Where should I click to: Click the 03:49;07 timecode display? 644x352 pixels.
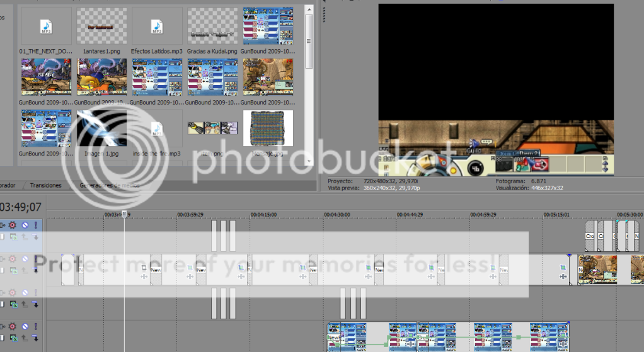[21, 207]
